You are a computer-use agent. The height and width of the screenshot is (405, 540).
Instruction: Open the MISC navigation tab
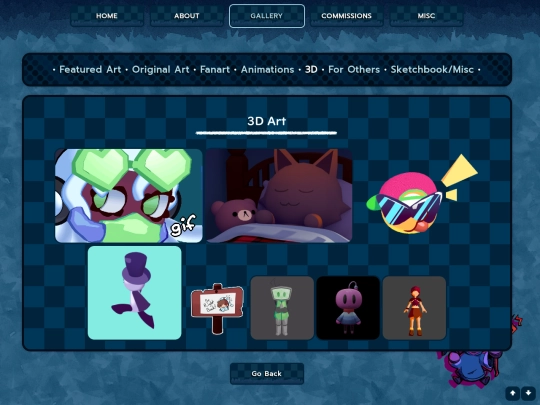click(426, 16)
